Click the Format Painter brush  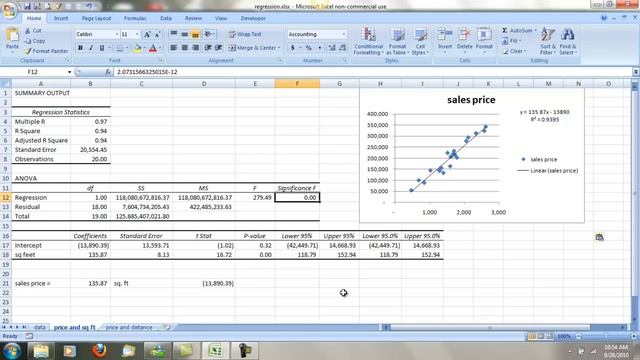(x=28, y=51)
